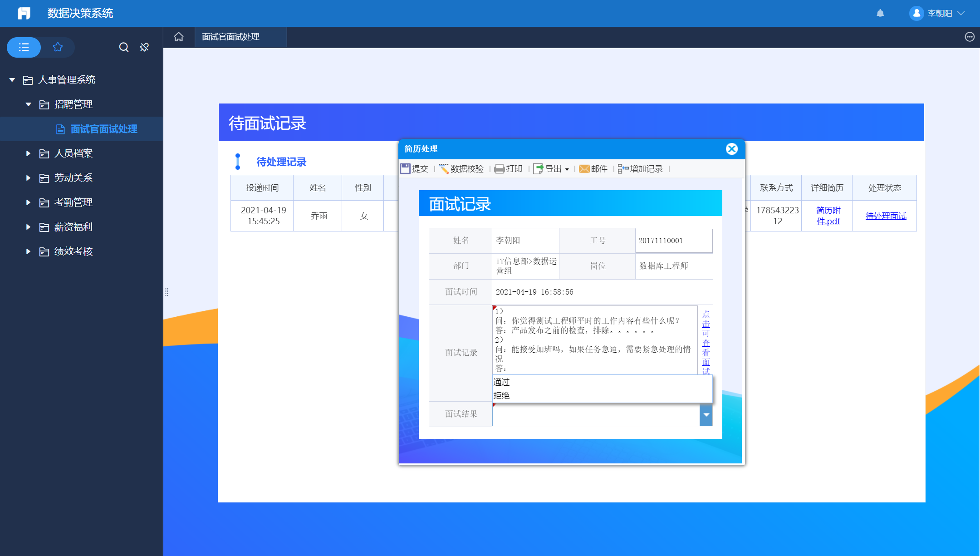Switch sidebar to favorites star view
The width and height of the screenshot is (980, 556).
point(58,47)
